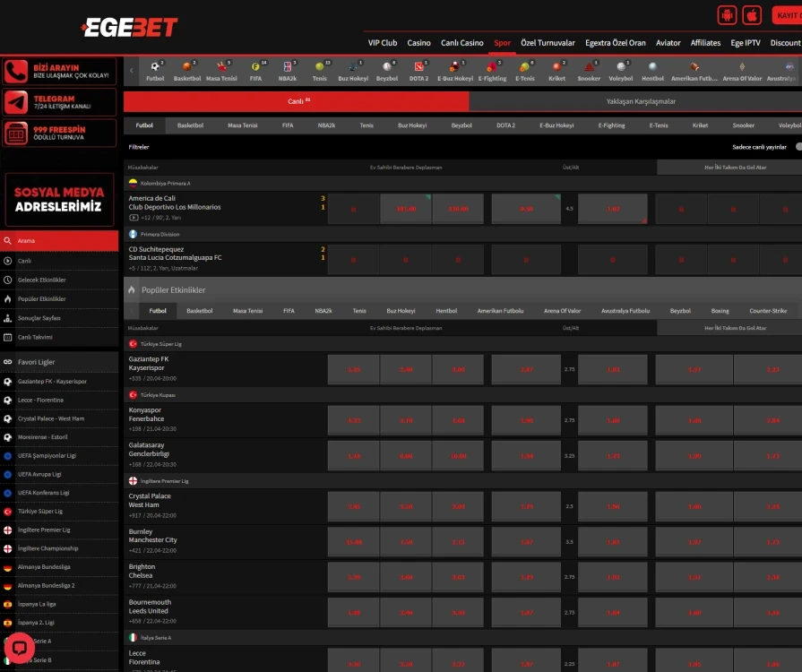This screenshot has width=802, height=672.
Task: Collapse the Kolombiya Primera A league header
Action: [463, 183]
